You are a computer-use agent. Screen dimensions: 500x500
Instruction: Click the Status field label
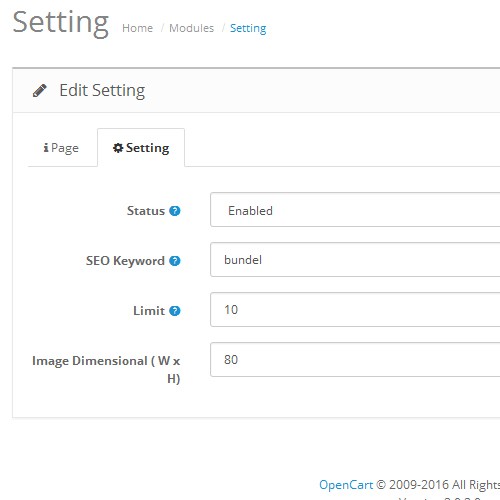click(x=146, y=211)
